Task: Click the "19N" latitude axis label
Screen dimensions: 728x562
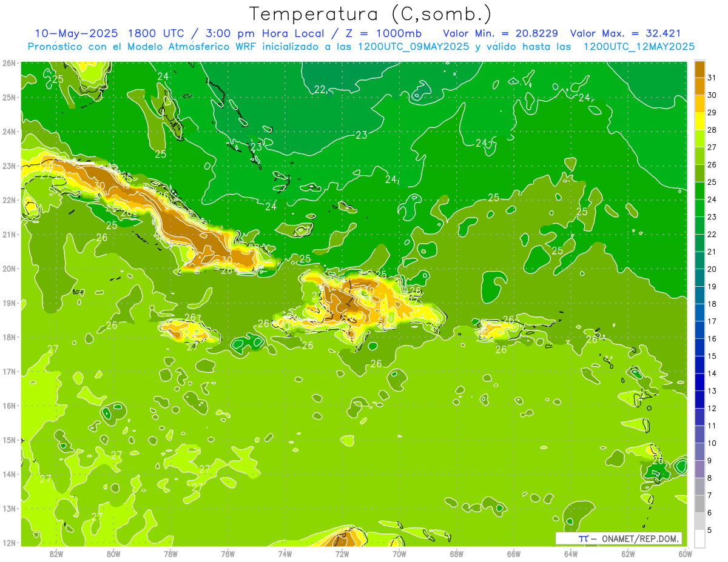Action: [x=9, y=303]
